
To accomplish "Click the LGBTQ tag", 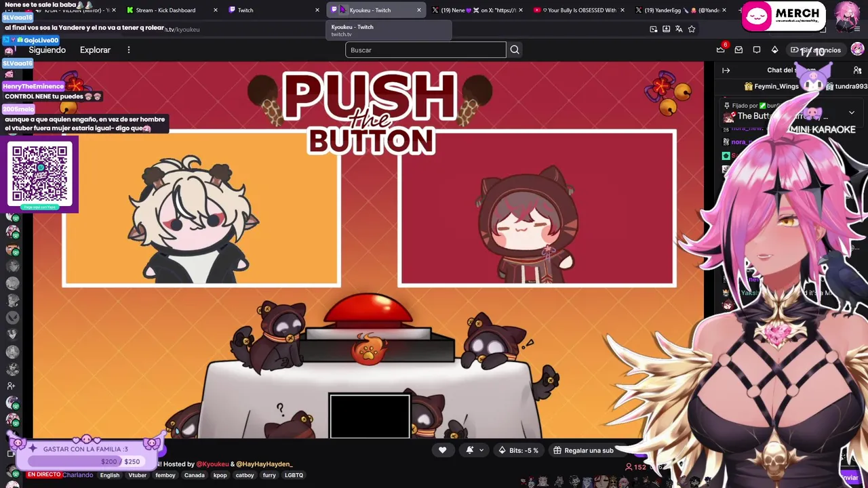I will click(x=294, y=475).
